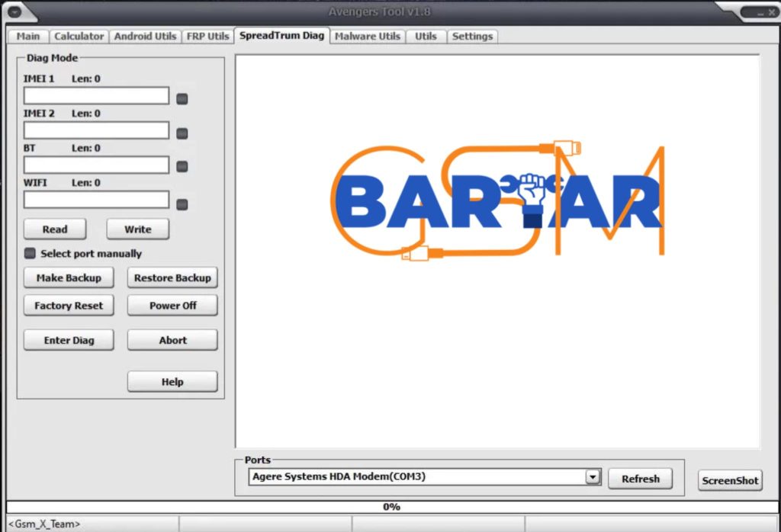Expand the Ports dropdown arrow
The image size is (781, 532).
[x=593, y=477]
